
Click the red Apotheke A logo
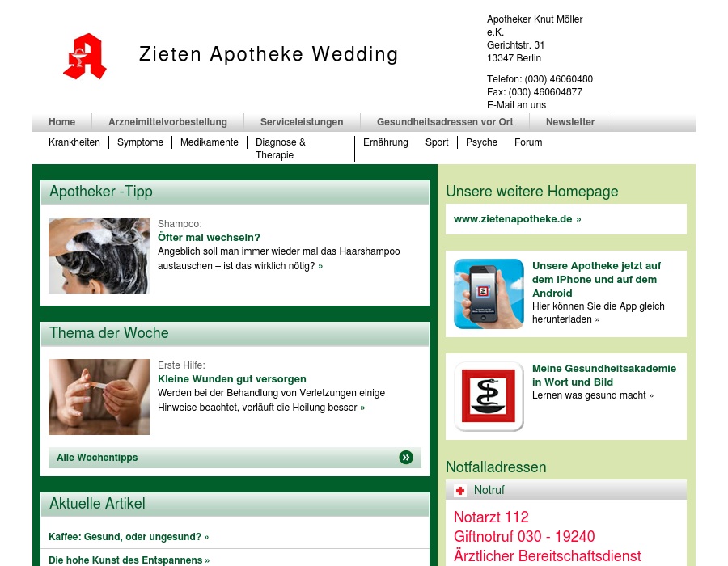85,57
